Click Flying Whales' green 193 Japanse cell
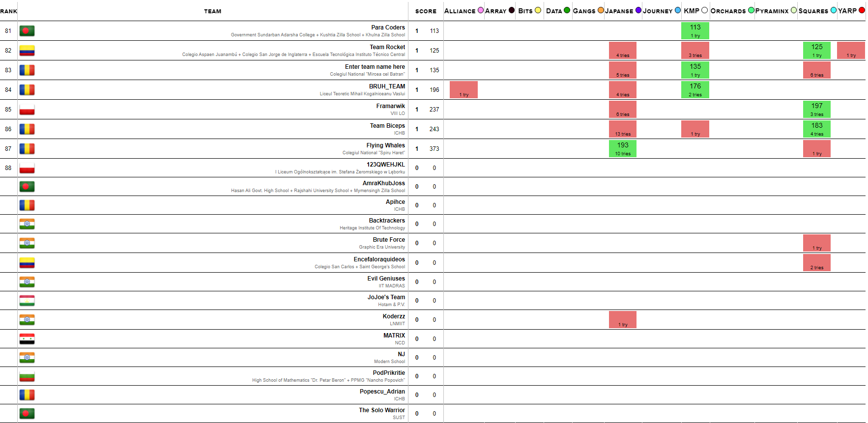The image size is (868, 423). pos(623,148)
